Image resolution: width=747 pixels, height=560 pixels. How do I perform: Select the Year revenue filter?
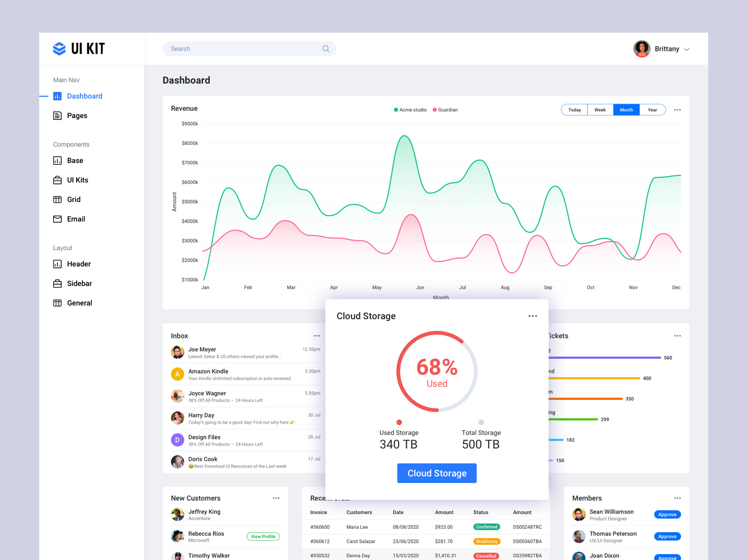pyautogui.click(x=652, y=110)
